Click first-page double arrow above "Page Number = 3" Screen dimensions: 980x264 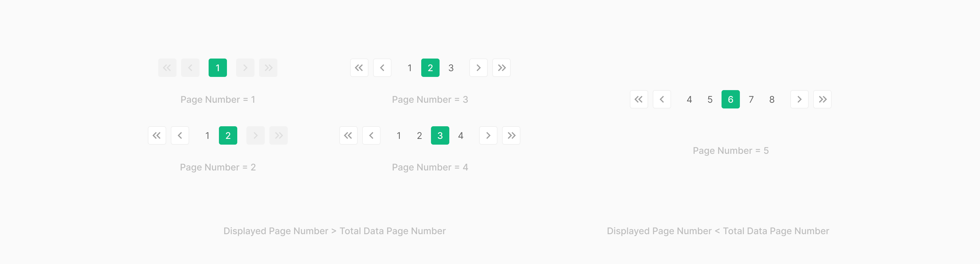[359, 68]
